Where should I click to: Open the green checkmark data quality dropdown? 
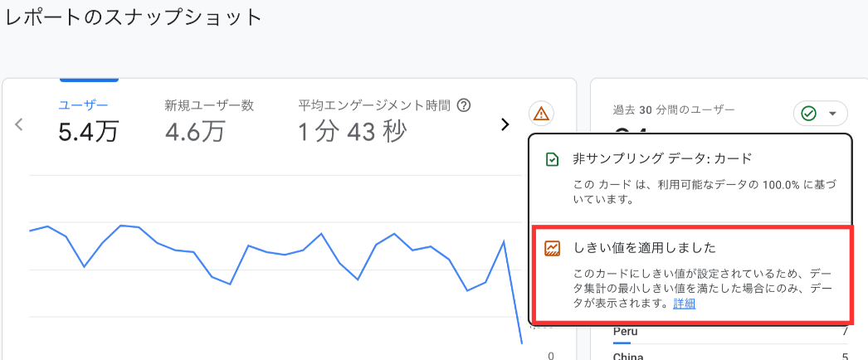(x=821, y=114)
